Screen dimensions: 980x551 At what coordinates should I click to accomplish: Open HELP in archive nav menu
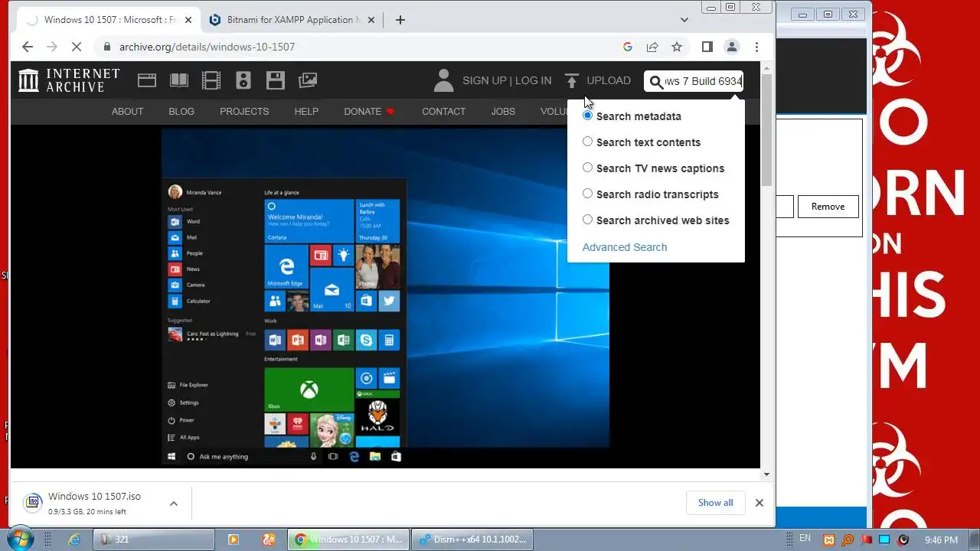coord(306,111)
